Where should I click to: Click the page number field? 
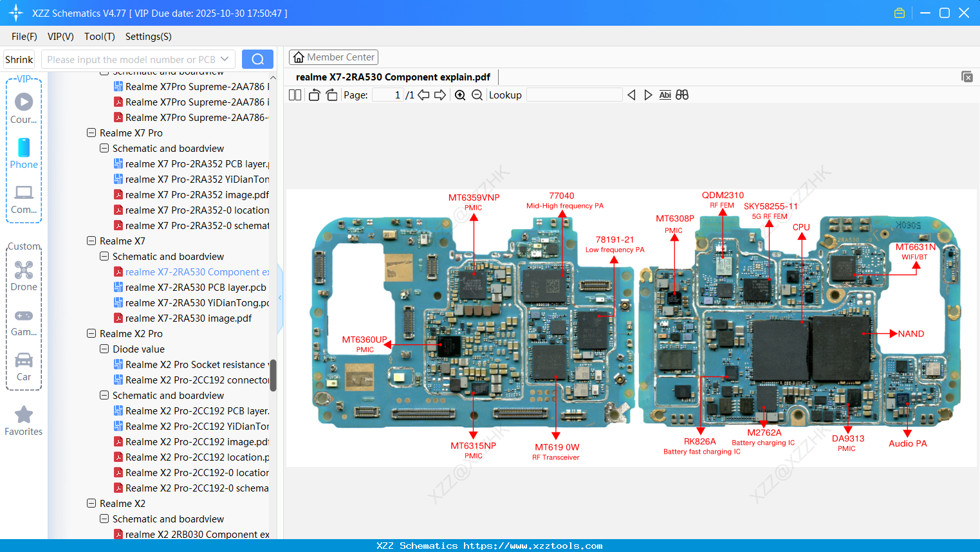click(x=387, y=95)
